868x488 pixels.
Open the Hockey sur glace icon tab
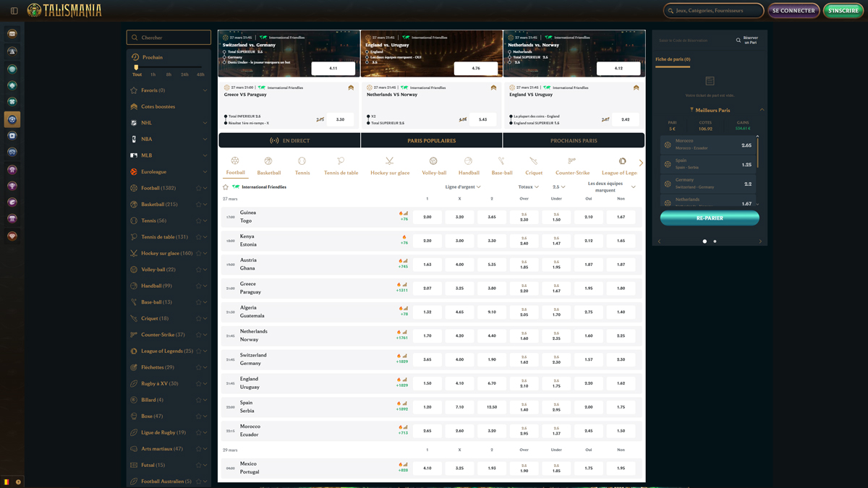(389, 161)
